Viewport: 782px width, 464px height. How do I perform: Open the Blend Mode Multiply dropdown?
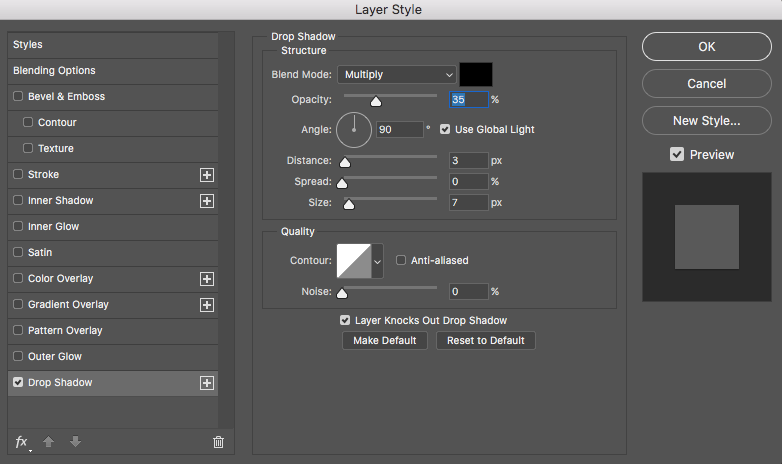pyautogui.click(x=397, y=74)
